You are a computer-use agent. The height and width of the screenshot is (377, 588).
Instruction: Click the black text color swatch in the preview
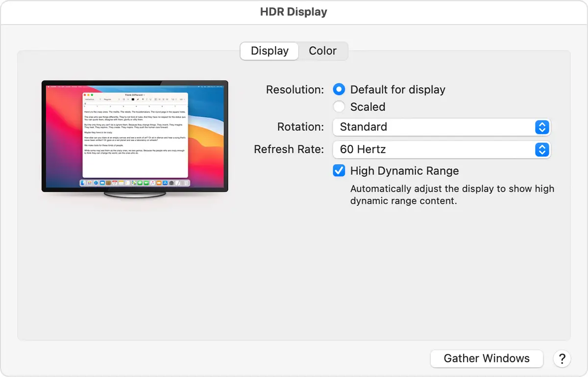[x=133, y=99]
